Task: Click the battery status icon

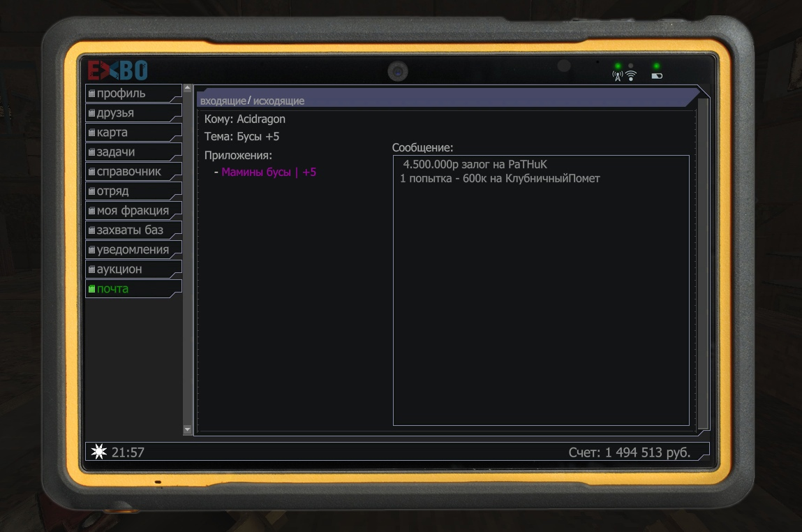Action: 656,76
